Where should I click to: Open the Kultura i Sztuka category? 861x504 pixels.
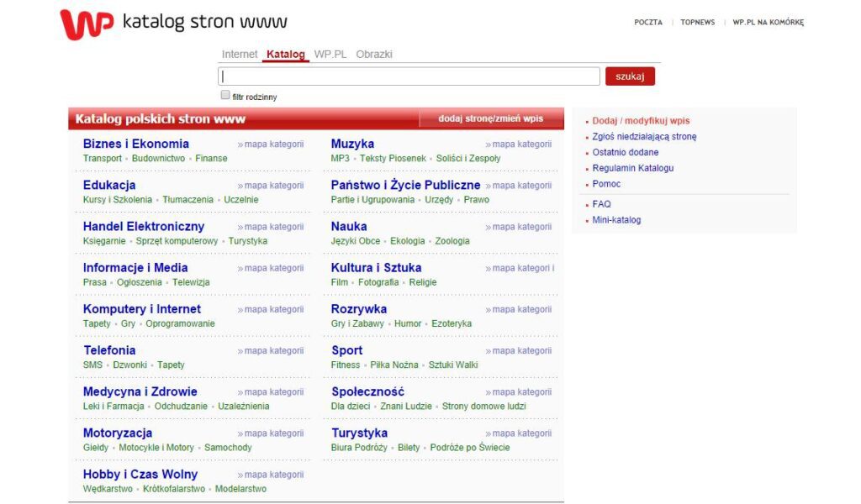[x=376, y=268]
